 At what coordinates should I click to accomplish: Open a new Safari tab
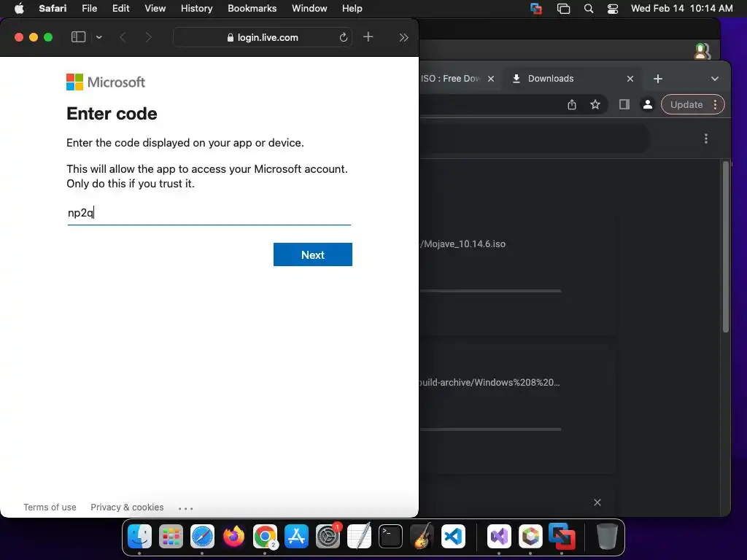coord(368,37)
